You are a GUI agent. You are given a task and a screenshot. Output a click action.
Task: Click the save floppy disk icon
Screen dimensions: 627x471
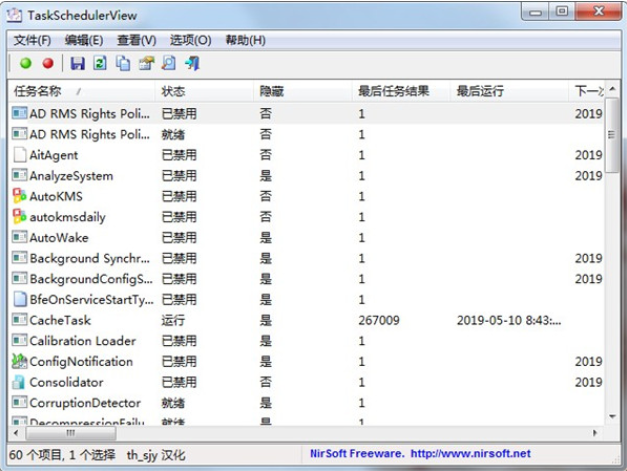click(x=77, y=63)
